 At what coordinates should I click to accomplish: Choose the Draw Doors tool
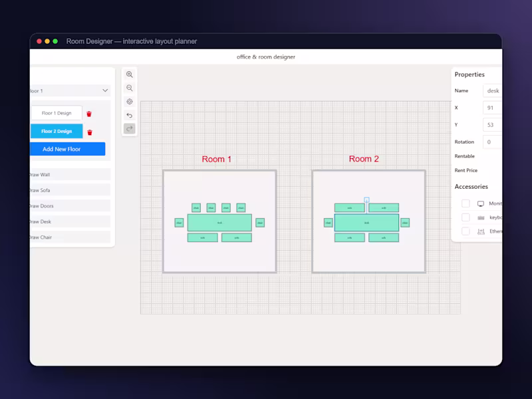pos(70,205)
